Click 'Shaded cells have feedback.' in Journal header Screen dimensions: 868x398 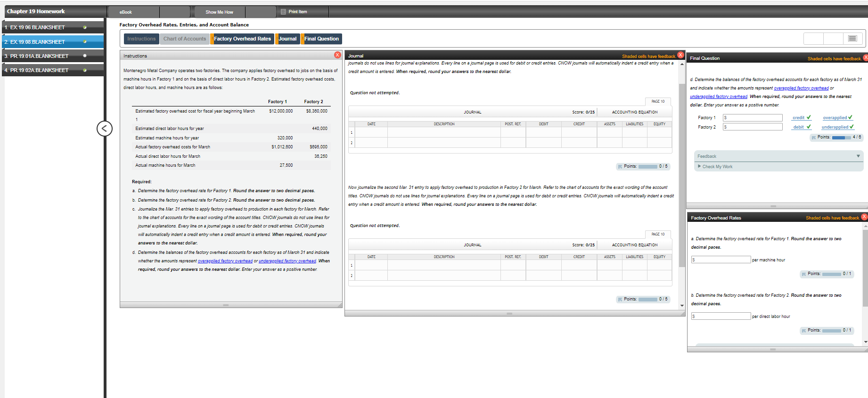point(649,56)
